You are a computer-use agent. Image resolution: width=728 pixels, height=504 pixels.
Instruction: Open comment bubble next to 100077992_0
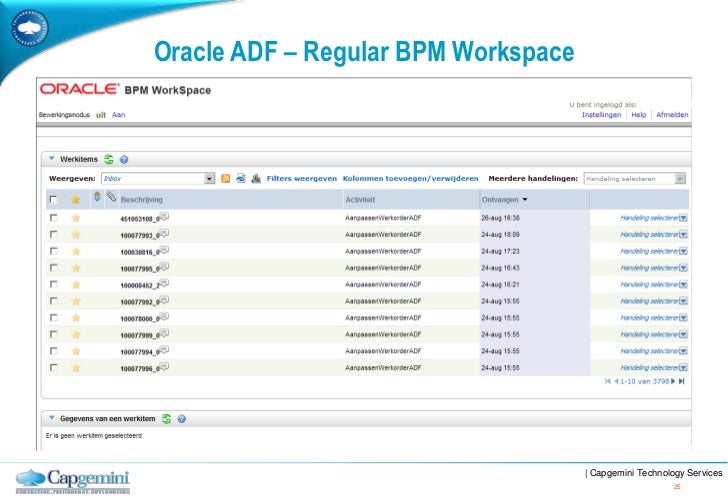click(x=164, y=300)
